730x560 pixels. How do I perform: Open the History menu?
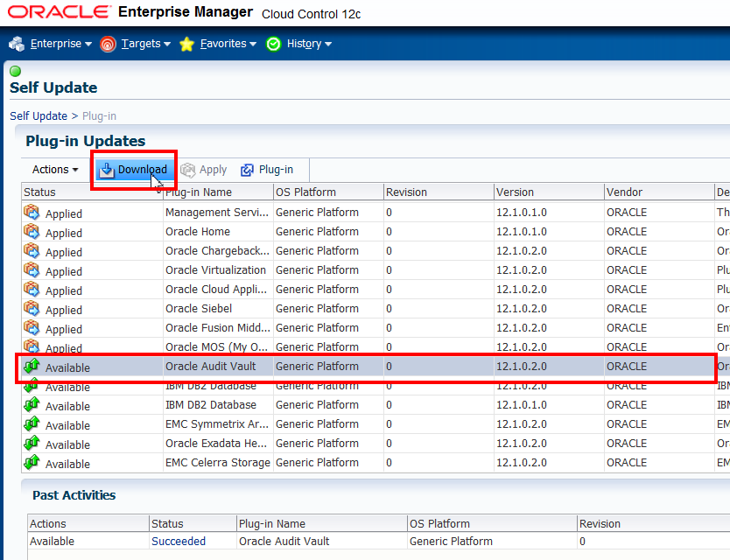(x=309, y=44)
